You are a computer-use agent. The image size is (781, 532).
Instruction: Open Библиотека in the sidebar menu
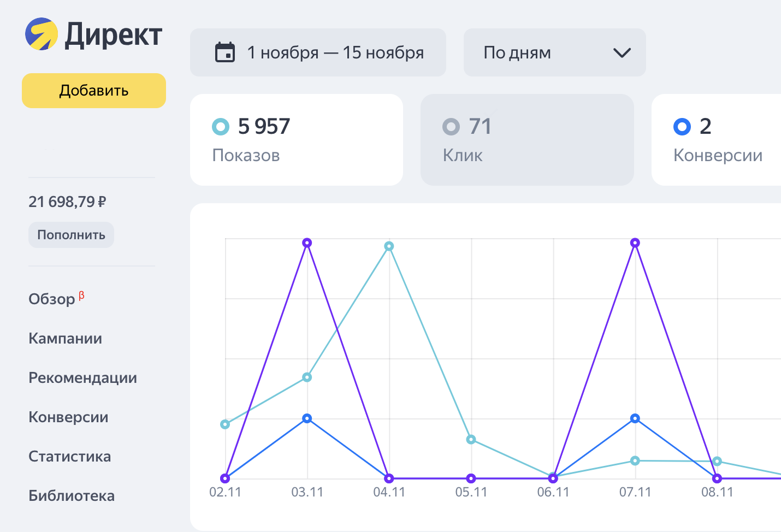[x=72, y=496]
